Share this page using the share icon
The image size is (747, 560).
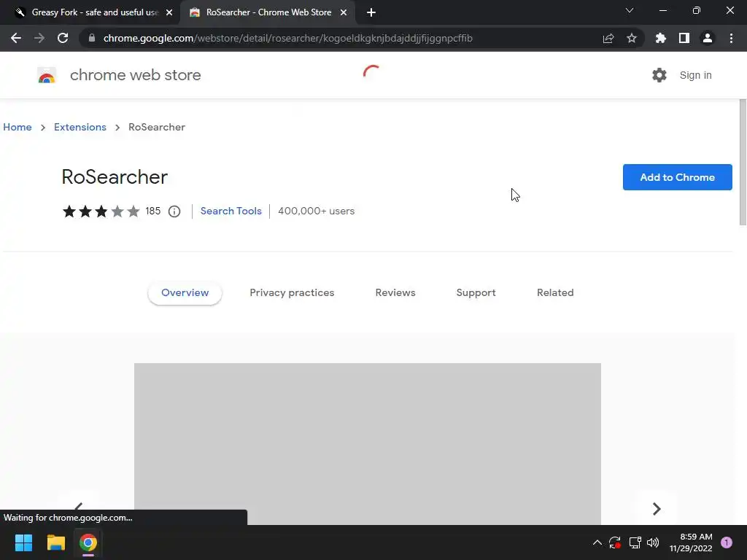tap(608, 38)
